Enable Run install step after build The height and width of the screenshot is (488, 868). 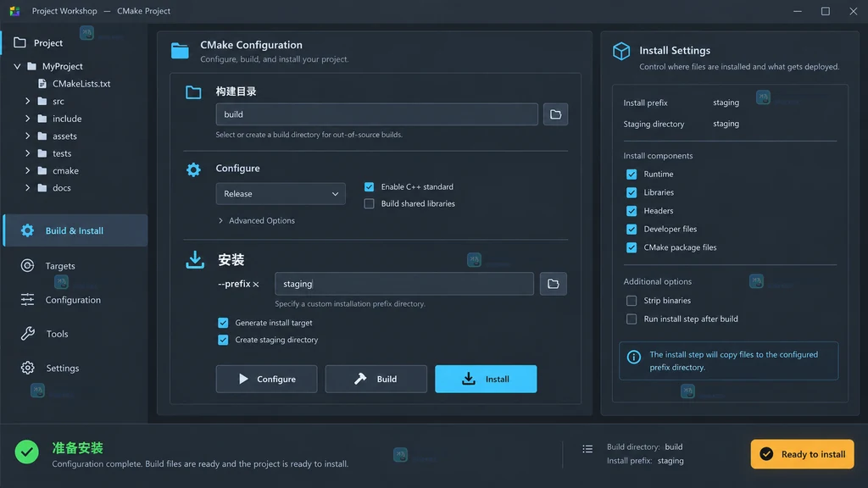pos(632,319)
